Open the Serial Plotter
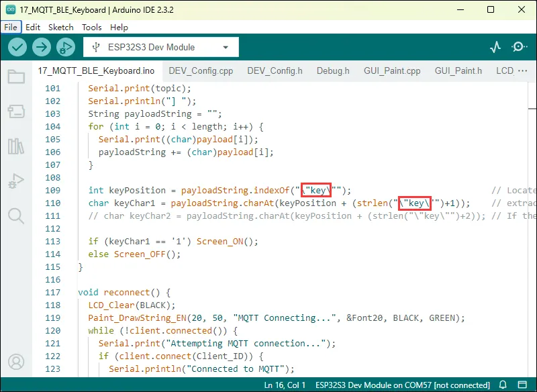This screenshot has width=537, height=392. coord(495,47)
